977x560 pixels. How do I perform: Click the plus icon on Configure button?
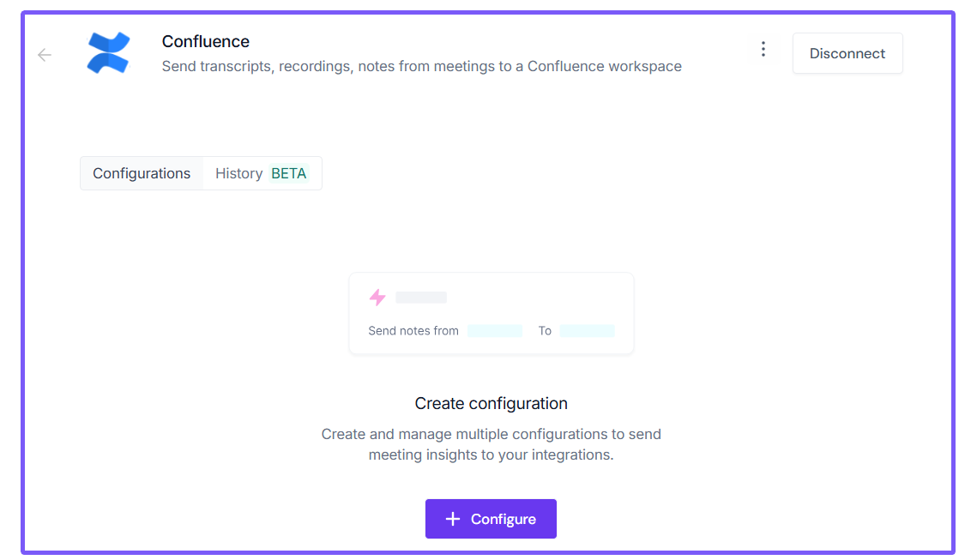click(453, 519)
